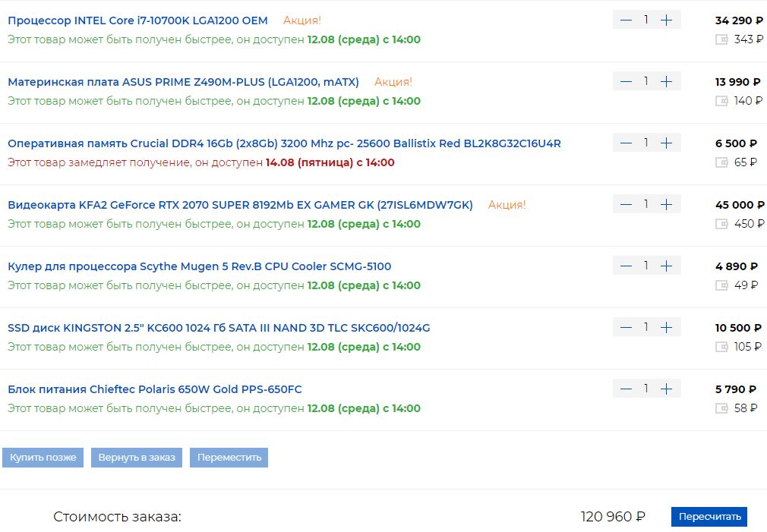Click the 10 500 ₽ SSD price
The width and height of the screenshot is (767, 532).
tap(738, 328)
